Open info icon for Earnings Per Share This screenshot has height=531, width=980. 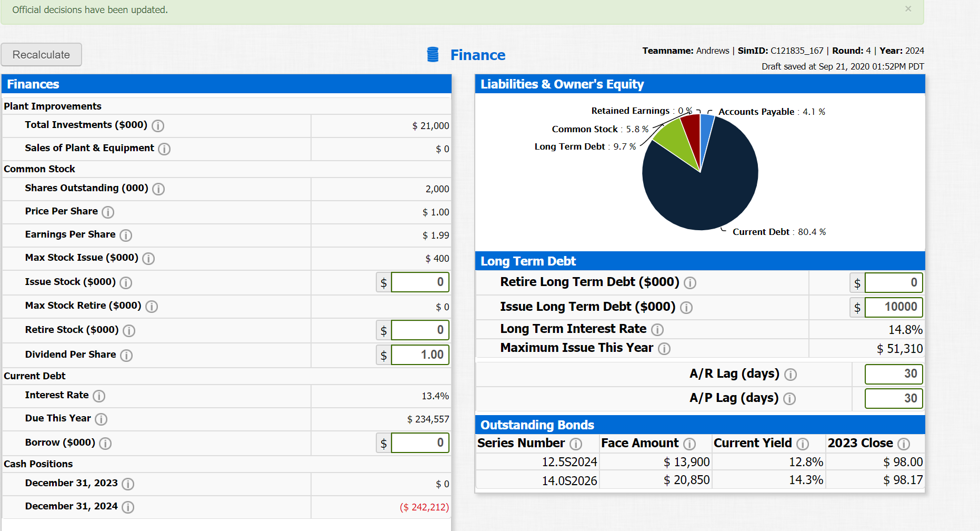tap(126, 235)
